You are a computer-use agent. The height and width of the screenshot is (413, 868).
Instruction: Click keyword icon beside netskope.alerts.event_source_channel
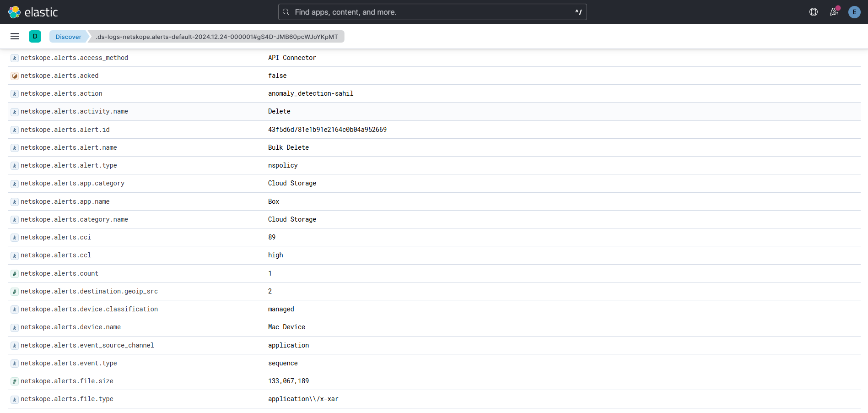15,346
